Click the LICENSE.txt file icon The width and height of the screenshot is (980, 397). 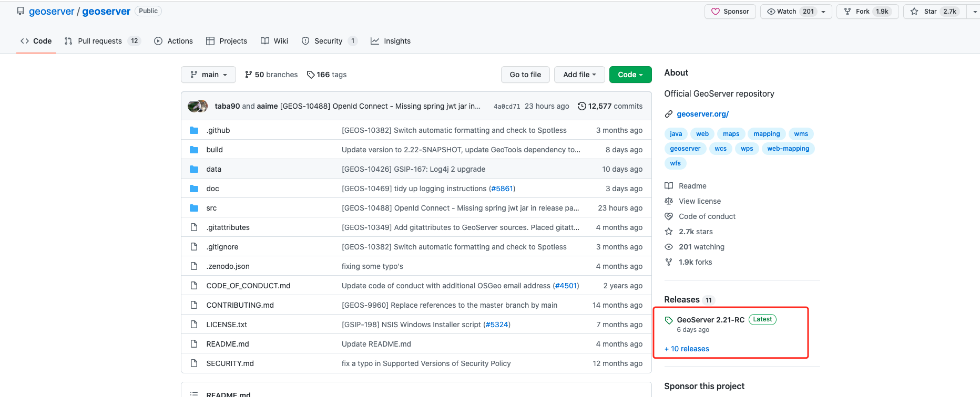point(194,325)
